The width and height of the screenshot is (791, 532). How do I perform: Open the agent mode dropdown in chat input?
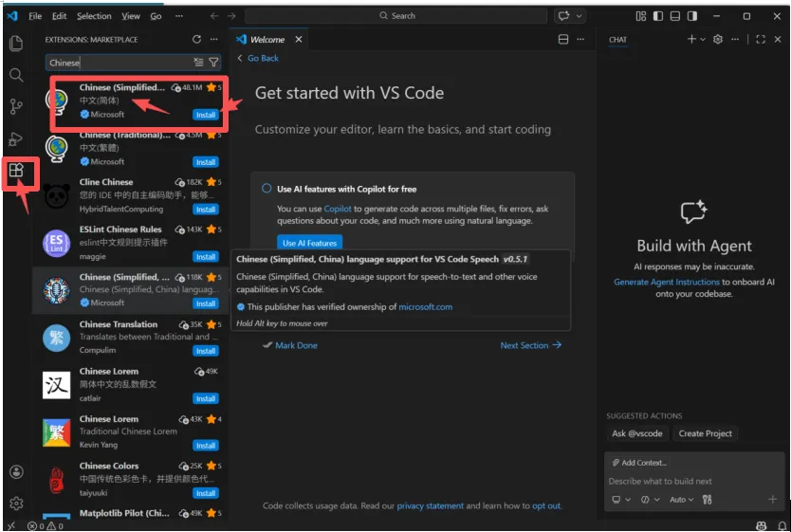(x=651, y=499)
